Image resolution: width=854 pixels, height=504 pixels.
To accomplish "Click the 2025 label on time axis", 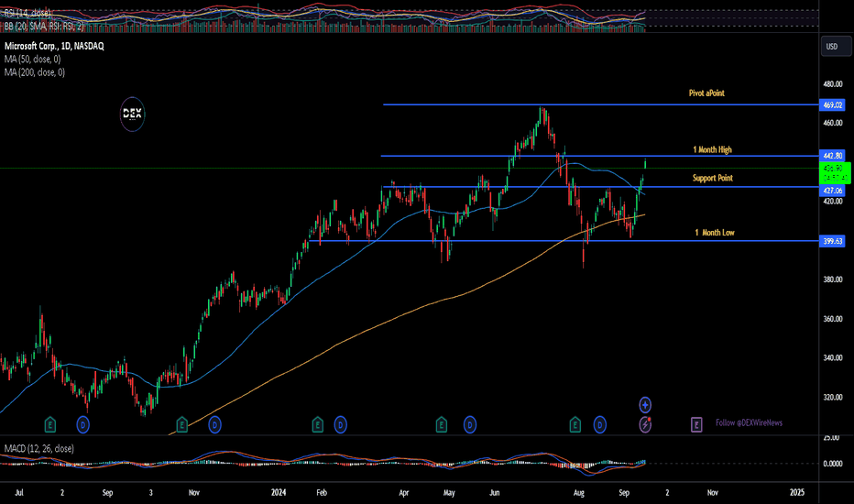I will click(x=797, y=493).
